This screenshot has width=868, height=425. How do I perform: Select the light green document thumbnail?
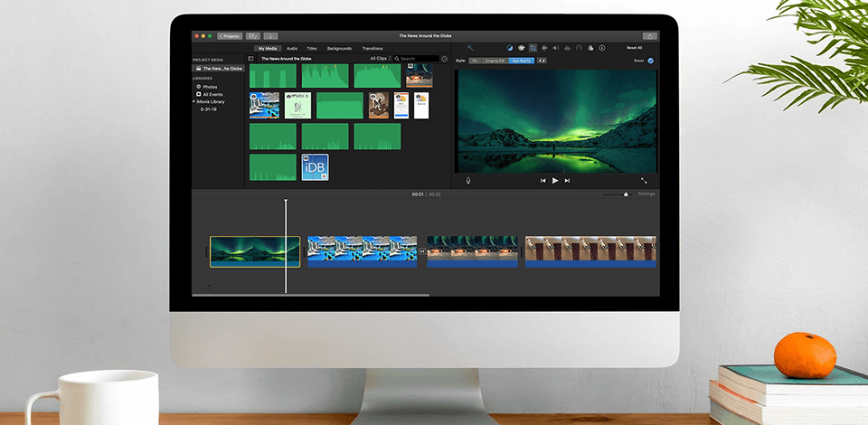297,105
